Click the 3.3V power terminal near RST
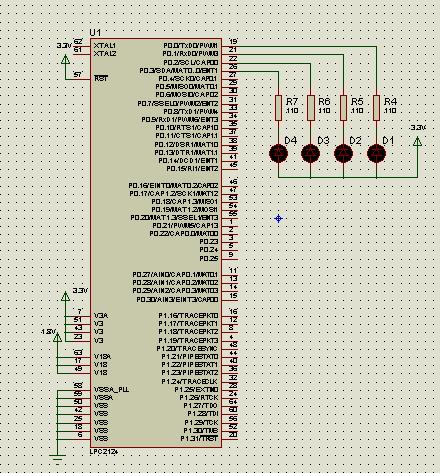Image resolution: width=440 pixels, height=473 pixels. [x=65, y=59]
